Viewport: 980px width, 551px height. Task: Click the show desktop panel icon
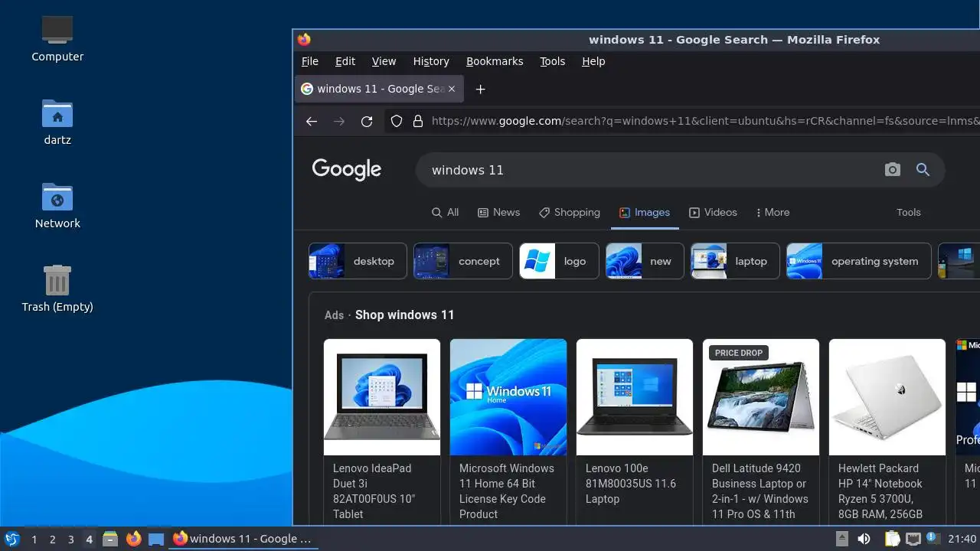click(x=156, y=539)
